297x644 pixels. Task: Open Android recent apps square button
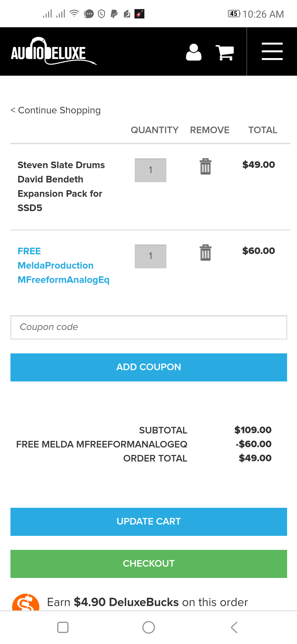click(x=63, y=627)
